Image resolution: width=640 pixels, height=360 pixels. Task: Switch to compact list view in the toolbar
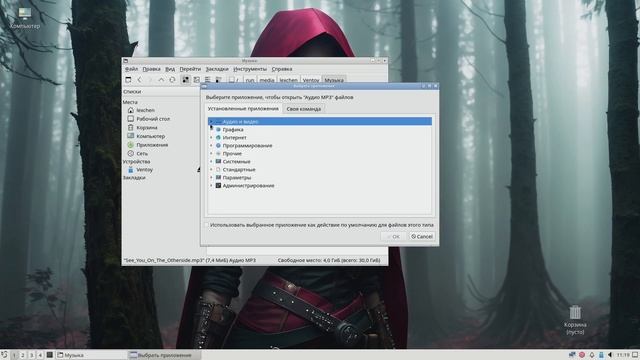pos(208,80)
